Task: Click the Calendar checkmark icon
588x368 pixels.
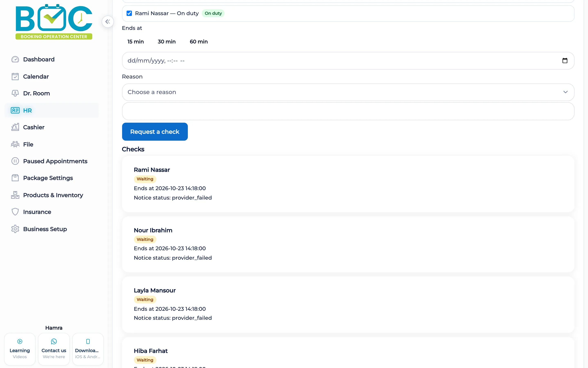Action: tap(15, 76)
